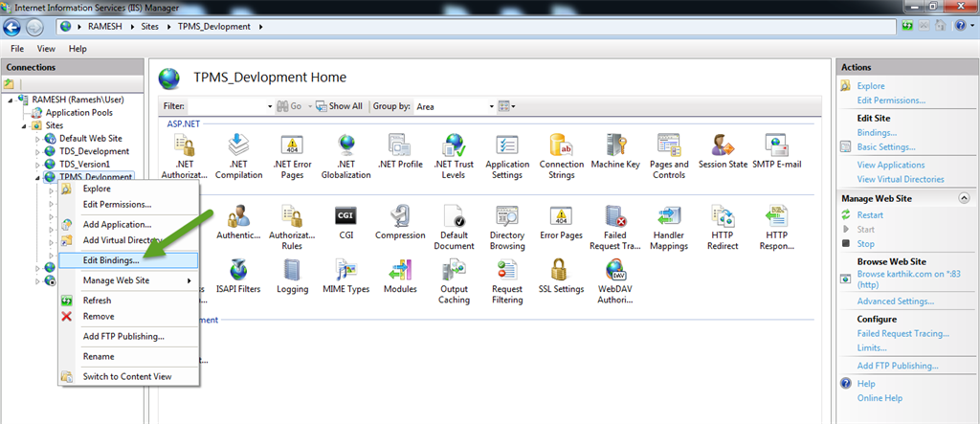Choose Switch to Content View

[128, 376]
